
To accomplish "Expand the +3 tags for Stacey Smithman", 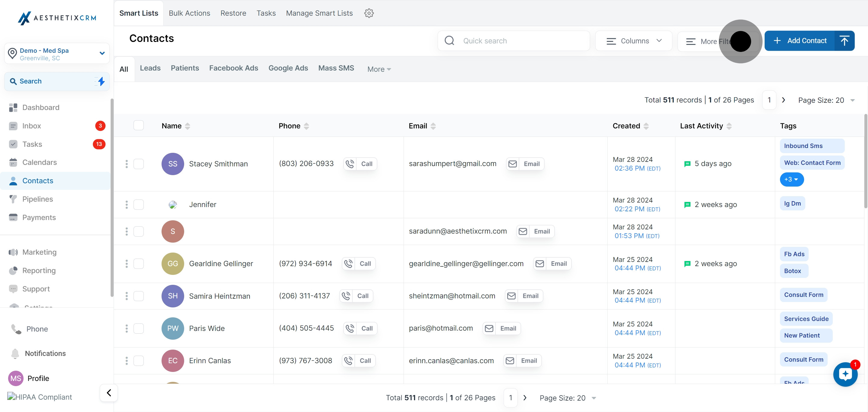I will point(791,180).
